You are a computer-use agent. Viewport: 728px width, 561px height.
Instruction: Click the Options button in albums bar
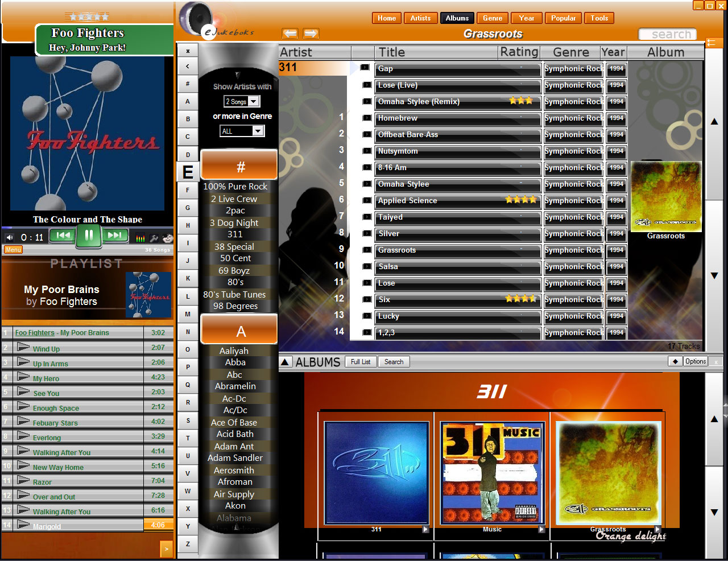[x=695, y=361]
